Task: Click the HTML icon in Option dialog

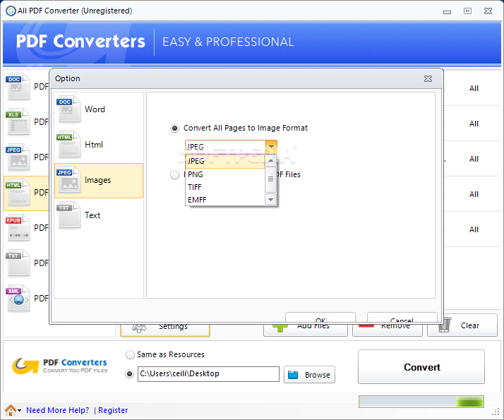Action: pyautogui.click(x=68, y=145)
